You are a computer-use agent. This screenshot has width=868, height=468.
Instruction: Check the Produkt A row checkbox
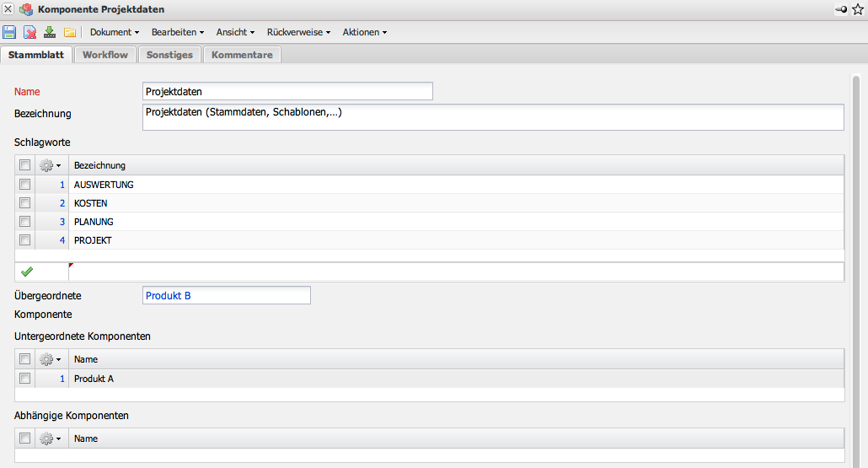(x=24, y=378)
